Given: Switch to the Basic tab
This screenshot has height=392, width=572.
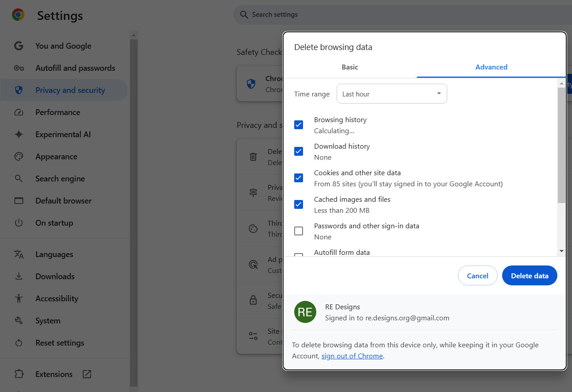Looking at the screenshot, I should click(x=349, y=67).
